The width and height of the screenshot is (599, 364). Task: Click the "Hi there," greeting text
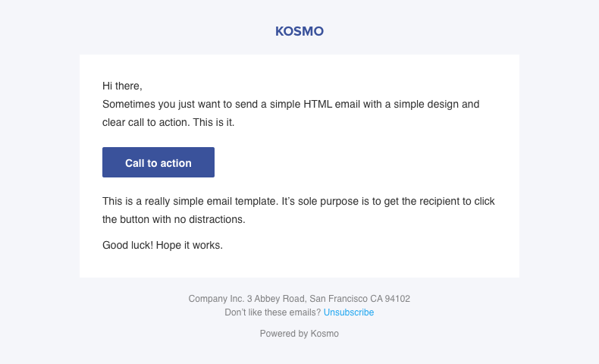point(122,86)
